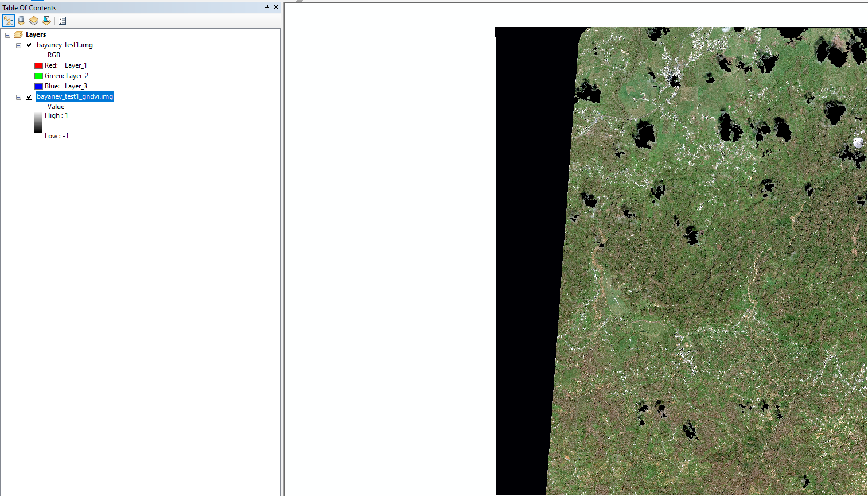Toggle auto-hide pin on Table Of Contents

tap(267, 7)
